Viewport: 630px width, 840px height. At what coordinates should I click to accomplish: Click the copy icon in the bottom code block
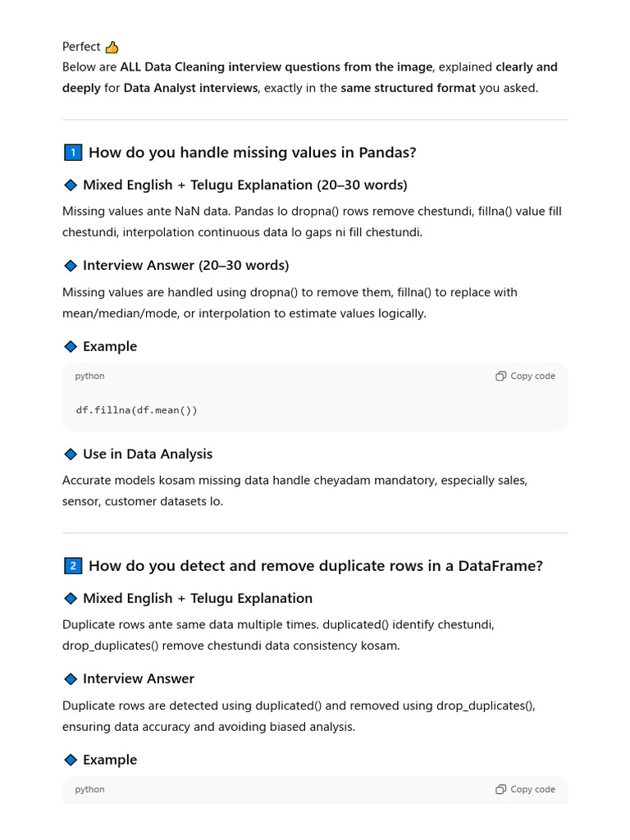point(500,790)
